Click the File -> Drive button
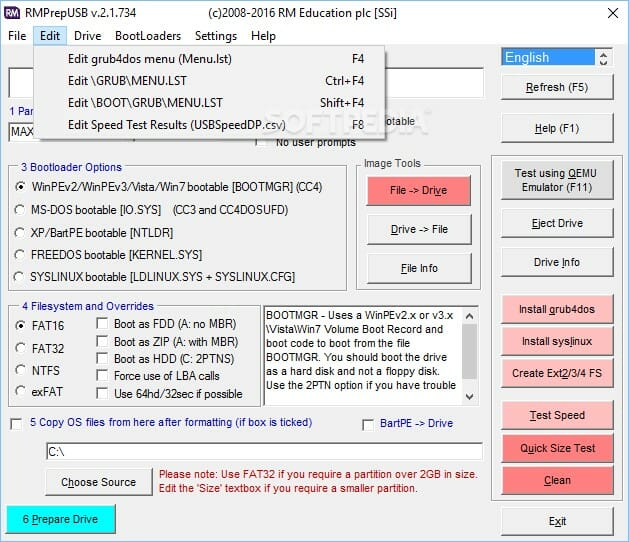 click(x=418, y=190)
